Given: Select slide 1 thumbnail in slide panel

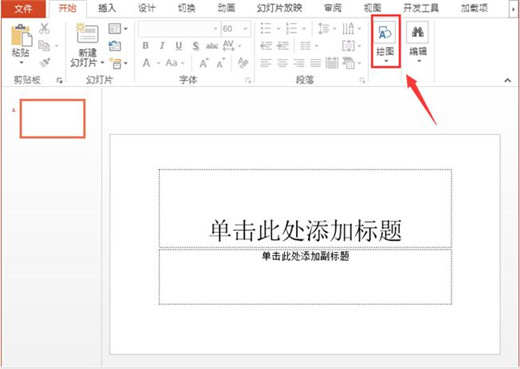Looking at the screenshot, I should (x=52, y=118).
